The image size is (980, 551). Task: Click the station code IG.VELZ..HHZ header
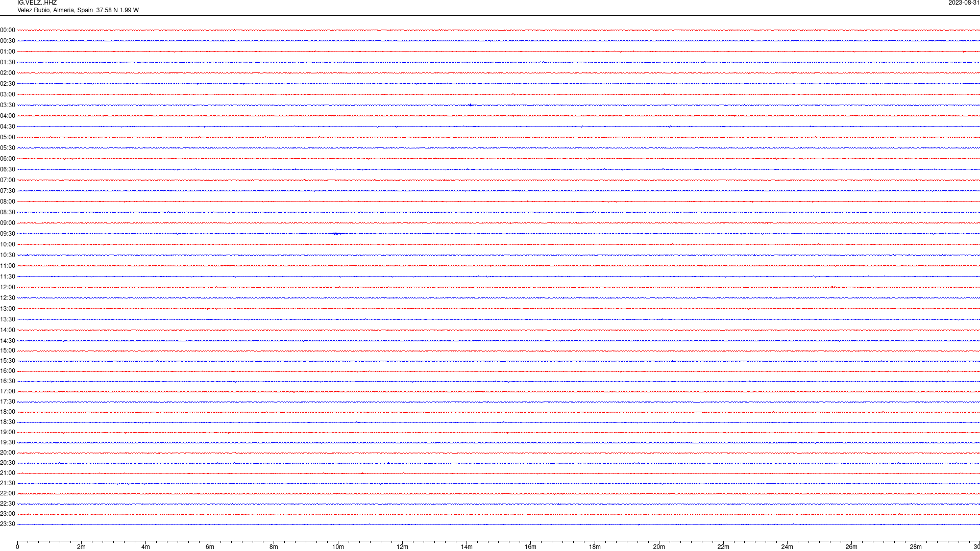[x=37, y=3]
